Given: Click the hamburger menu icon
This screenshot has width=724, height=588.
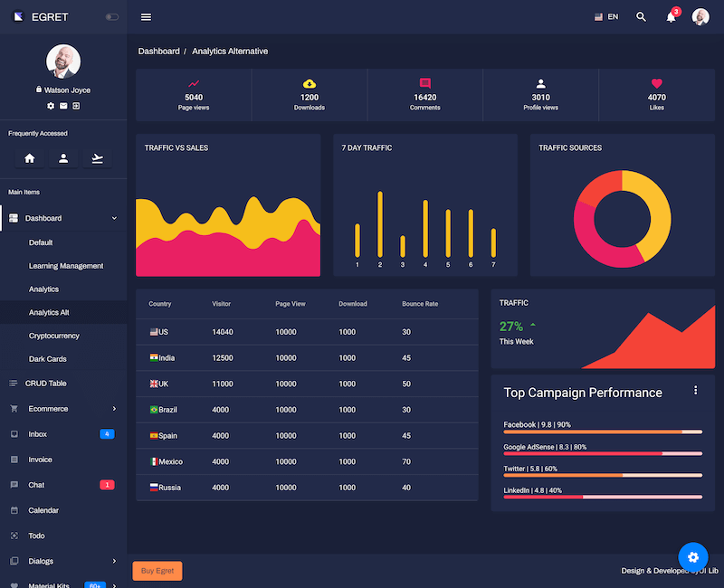Looking at the screenshot, I should (146, 17).
